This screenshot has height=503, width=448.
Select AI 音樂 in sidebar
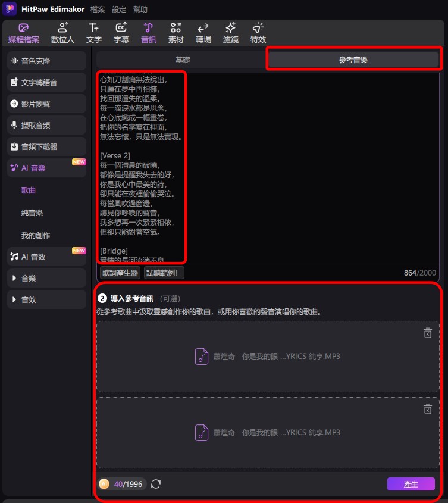46,168
